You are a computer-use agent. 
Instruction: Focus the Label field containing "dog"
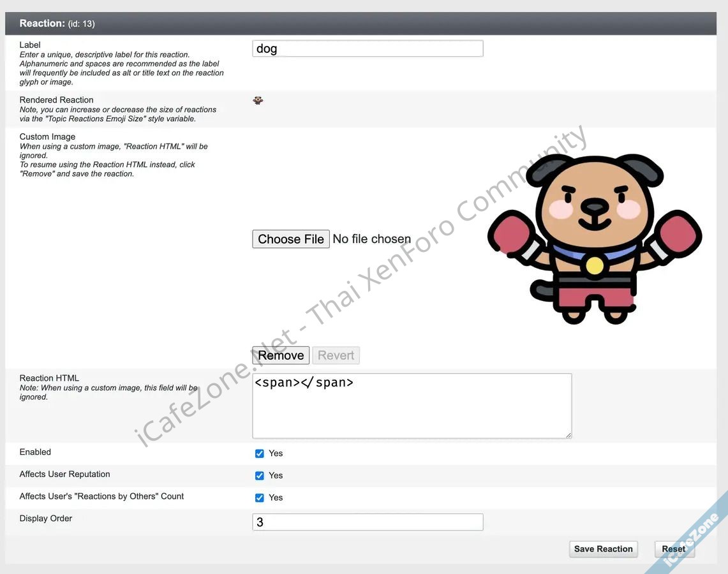368,48
